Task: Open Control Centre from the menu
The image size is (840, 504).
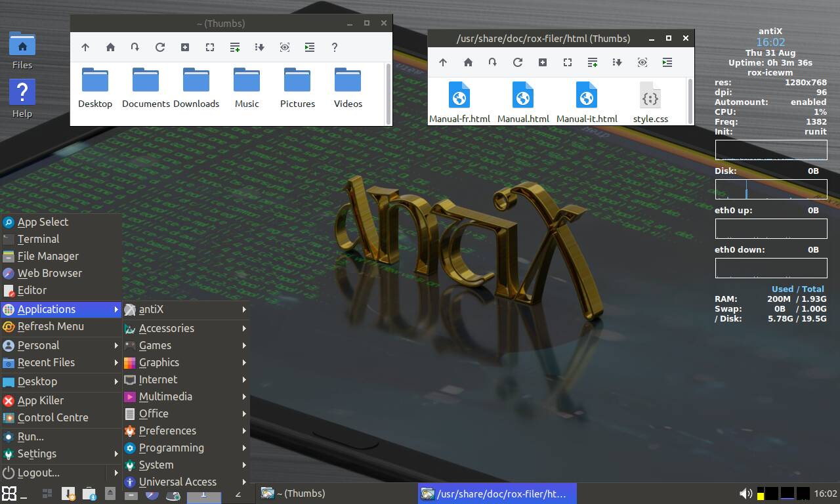Action: tap(52, 417)
